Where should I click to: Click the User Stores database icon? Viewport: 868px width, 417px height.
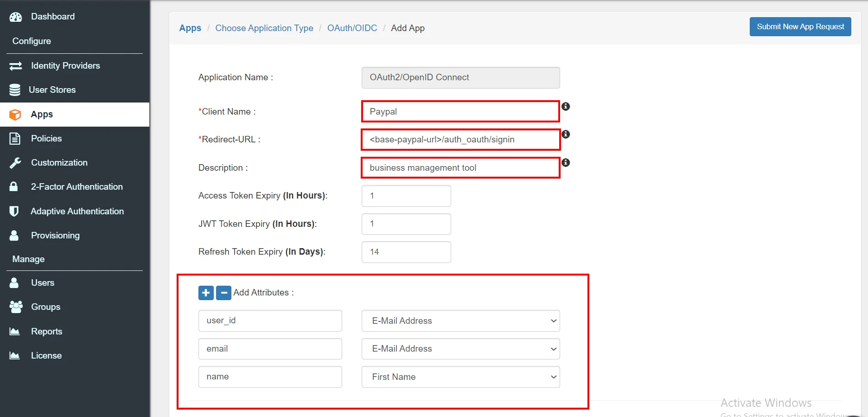tap(15, 90)
